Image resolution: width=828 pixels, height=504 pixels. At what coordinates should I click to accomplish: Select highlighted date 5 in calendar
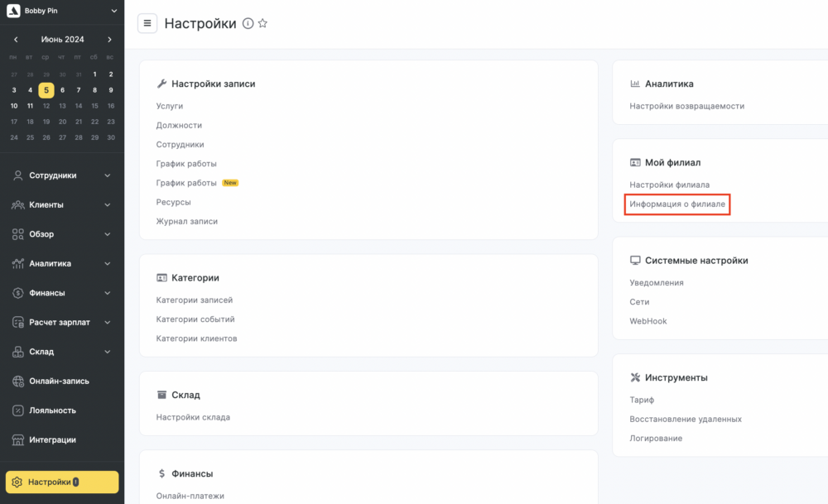click(x=46, y=90)
